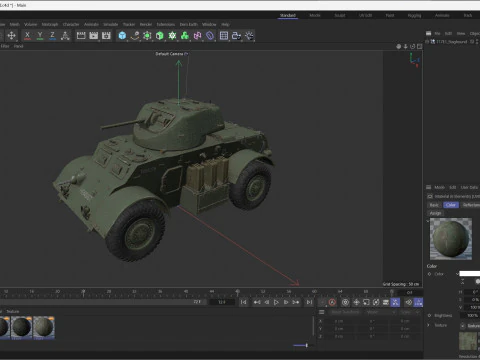Image resolution: width=480 pixels, height=360 pixels.
Task: Open the viewport Panel menu
Action: point(19,46)
